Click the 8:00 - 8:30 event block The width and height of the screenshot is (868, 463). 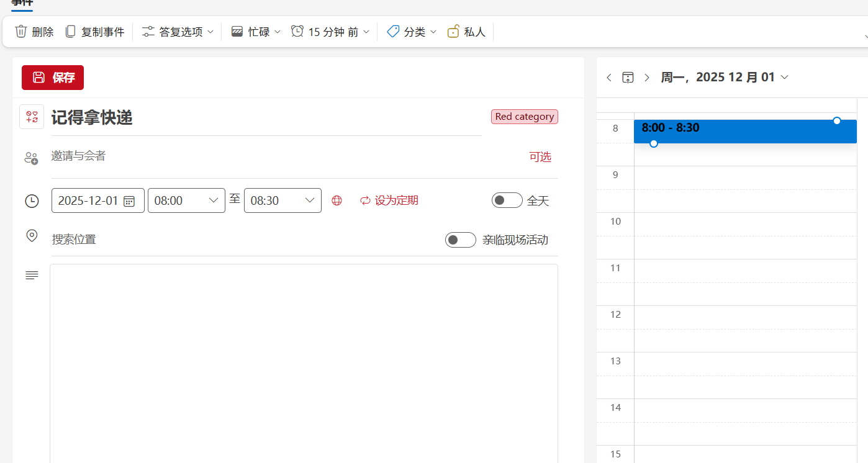coord(745,132)
